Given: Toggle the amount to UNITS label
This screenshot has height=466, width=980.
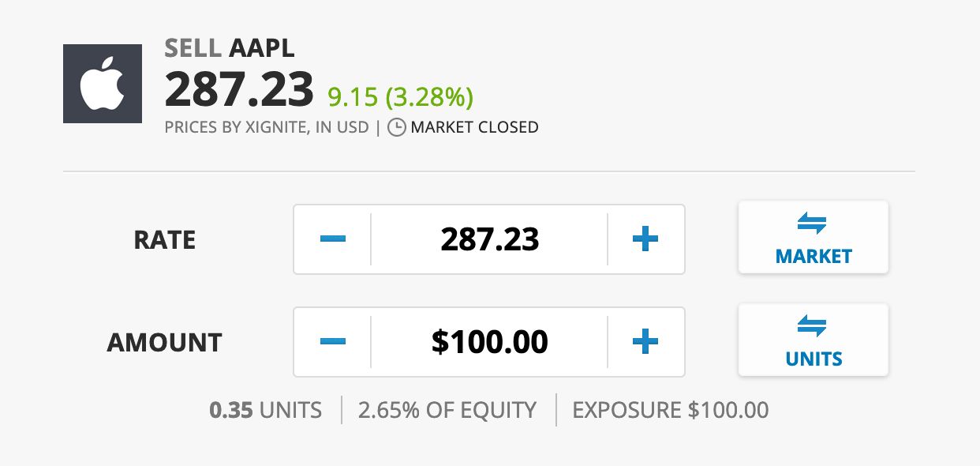Looking at the screenshot, I should pos(814,359).
